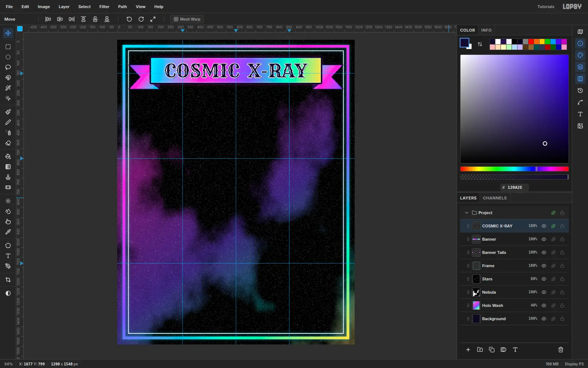The width and height of the screenshot is (588, 368).
Task: Select the Hand pan tool
Action: click(x=8, y=222)
